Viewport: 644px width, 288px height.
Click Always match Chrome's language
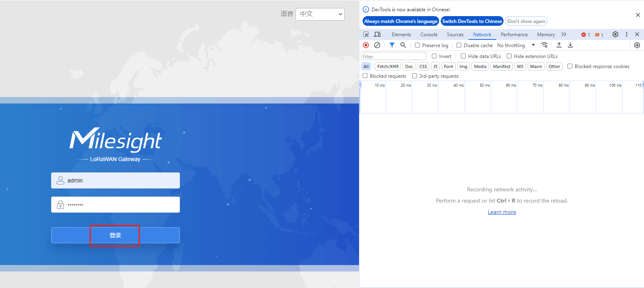(x=401, y=21)
